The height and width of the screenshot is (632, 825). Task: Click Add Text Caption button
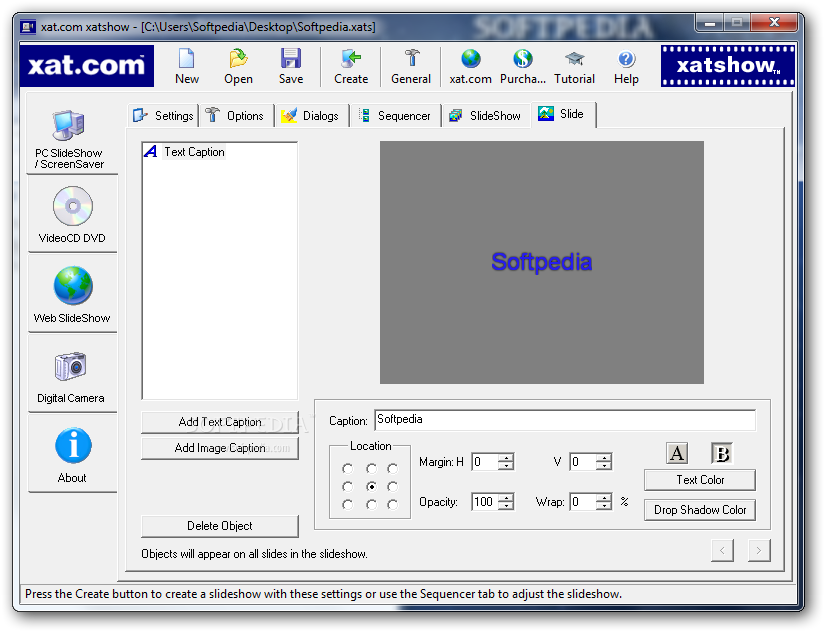point(220,422)
